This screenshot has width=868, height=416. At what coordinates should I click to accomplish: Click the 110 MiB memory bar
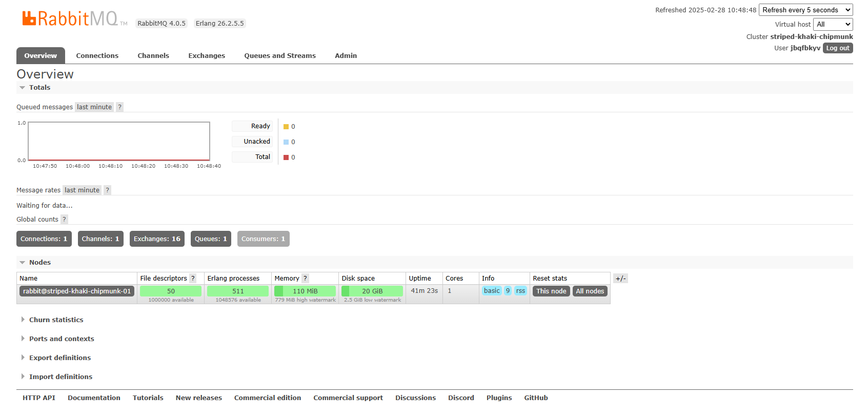pos(305,291)
